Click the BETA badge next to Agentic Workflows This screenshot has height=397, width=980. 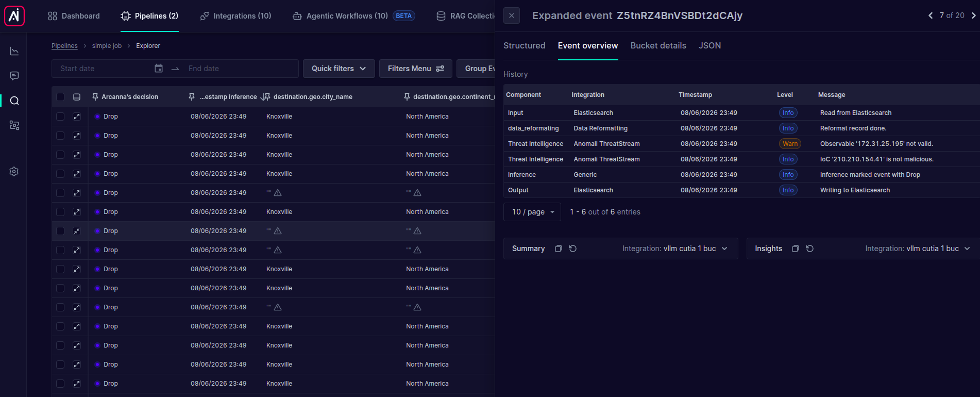[403, 16]
